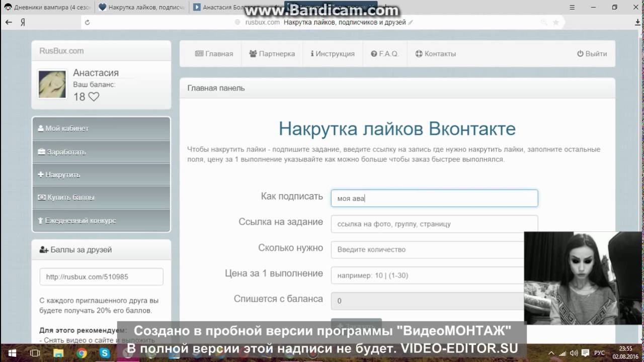Switch to the Дневники вампира browser tab
644x362 pixels.
pos(46,8)
